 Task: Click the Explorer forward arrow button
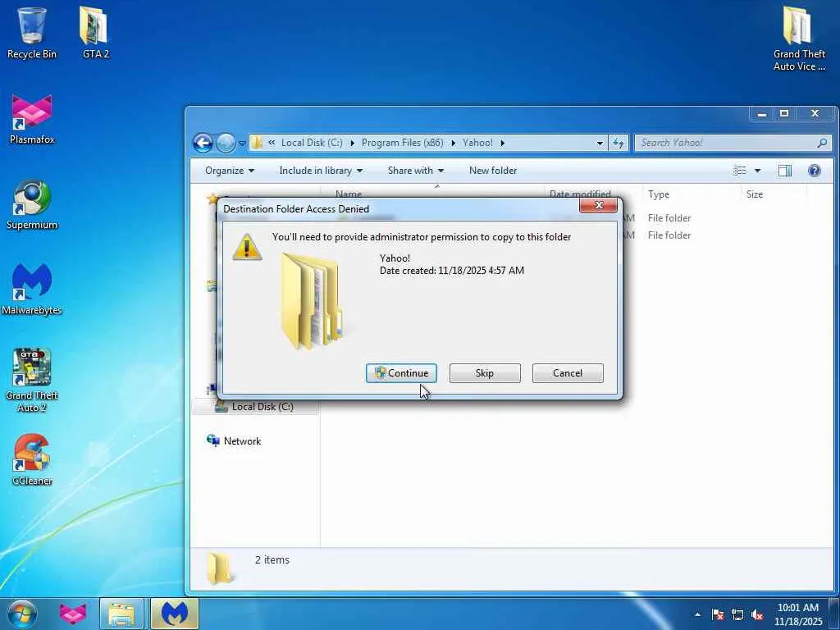coord(226,143)
